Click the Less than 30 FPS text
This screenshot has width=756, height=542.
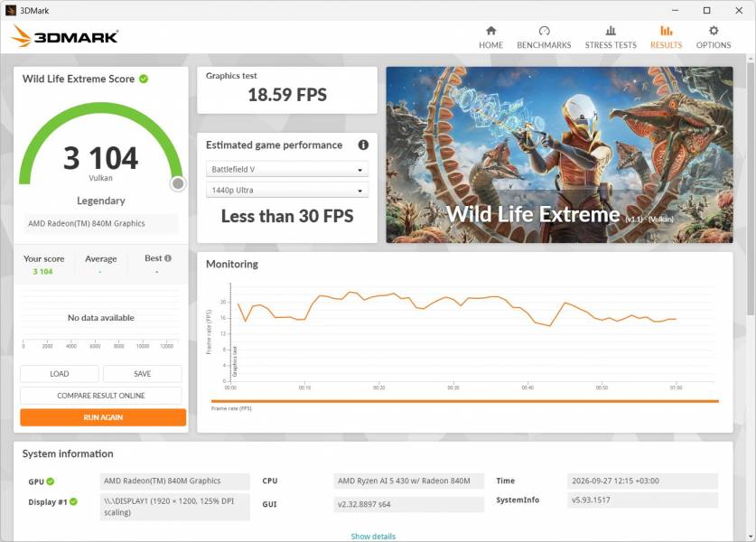pos(287,216)
